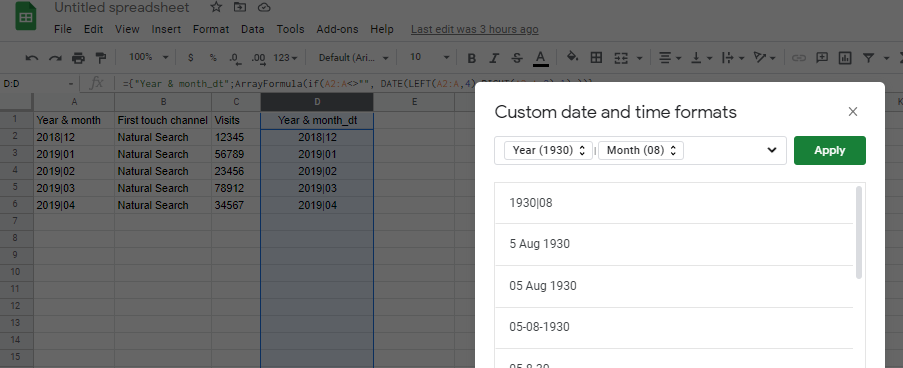Click the Month (08) format chip
This screenshot has width=903, height=368.
pos(641,150)
